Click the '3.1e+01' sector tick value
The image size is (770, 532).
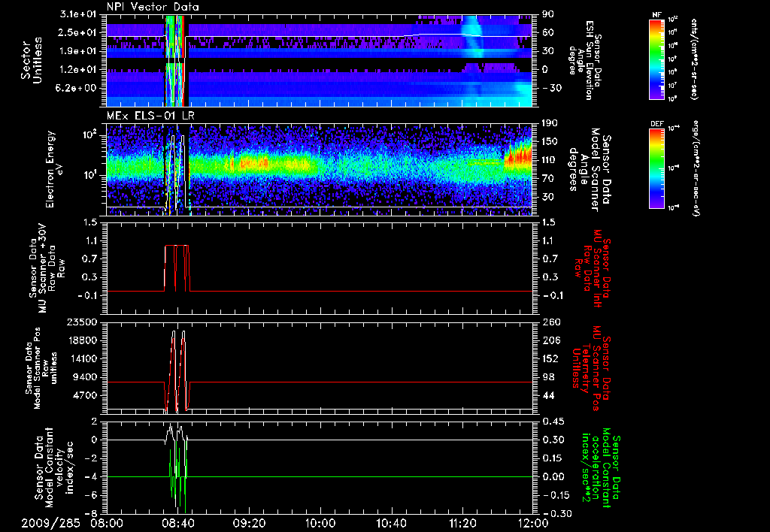pos(80,15)
